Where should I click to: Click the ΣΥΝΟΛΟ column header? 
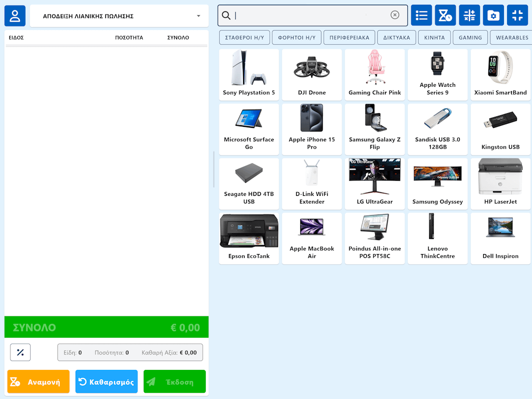178,37
